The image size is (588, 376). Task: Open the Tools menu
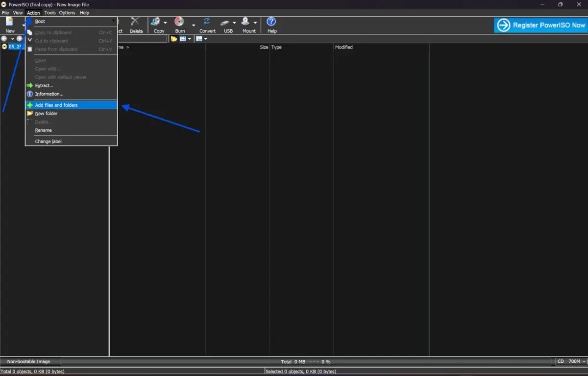pyautogui.click(x=50, y=13)
